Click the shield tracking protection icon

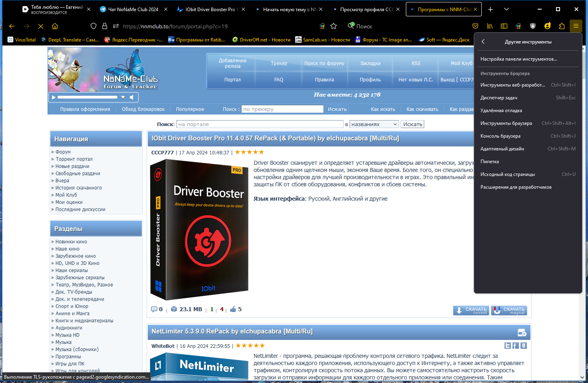coord(93,26)
